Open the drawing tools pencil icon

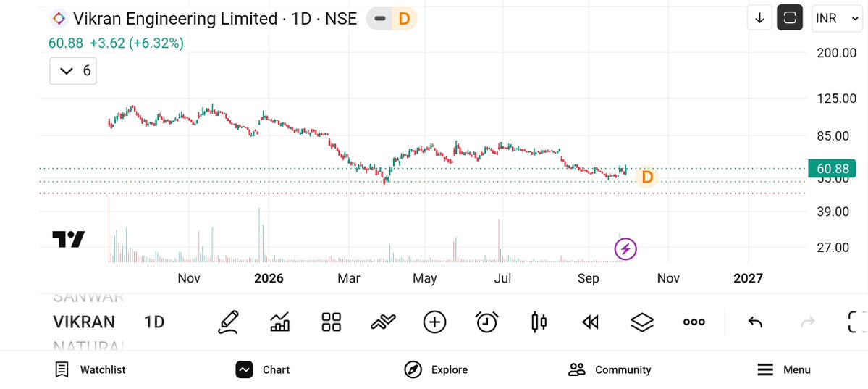click(228, 322)
